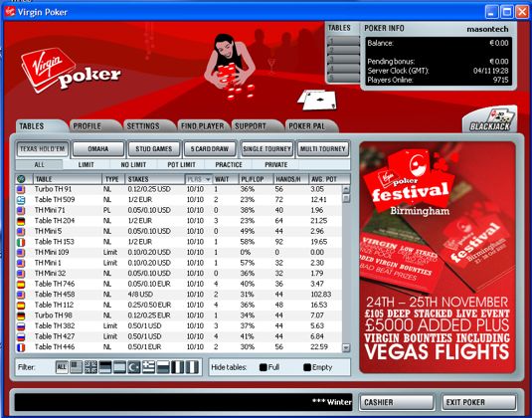Click the Italian flag on Table TH 153 row
Image resolution: width=532 pixels, height=418 pixels.
pos(21,242)
